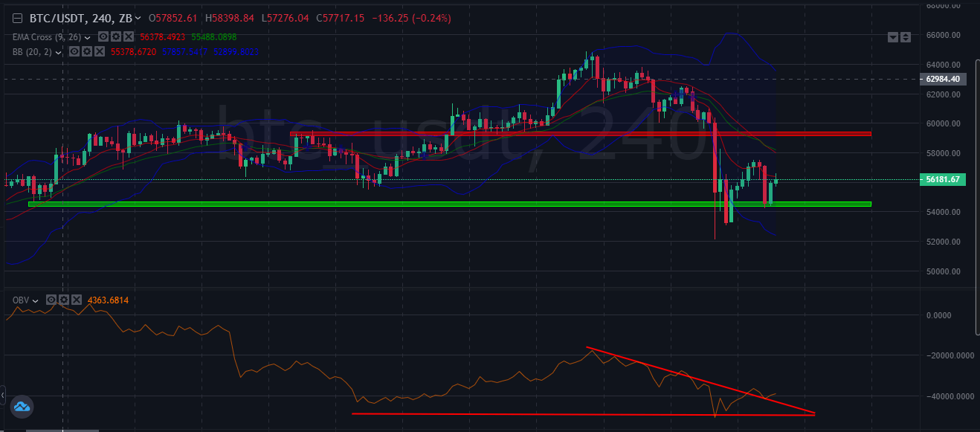Image resolution: width=980 pixels, height=432 pixels.
Task: Hide EMA Cross with eye icon
Action: (x=103, y=36)
